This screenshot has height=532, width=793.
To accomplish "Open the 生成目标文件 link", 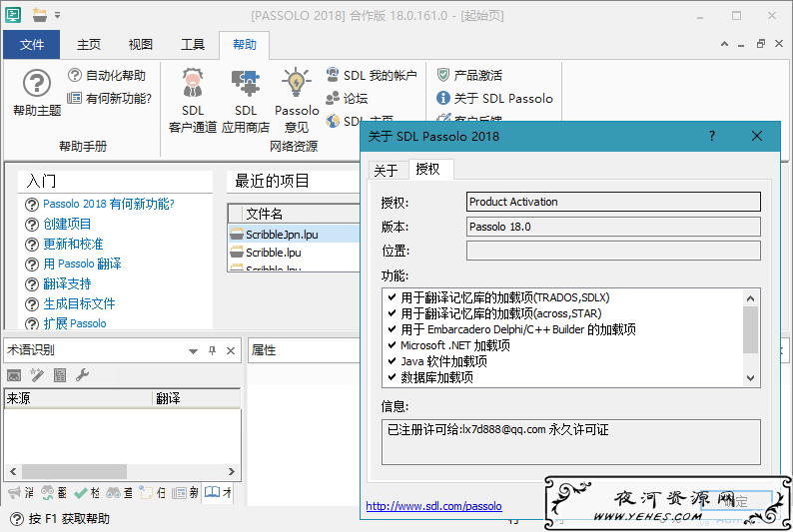I will pyautogui.click(x=79, y=303).
